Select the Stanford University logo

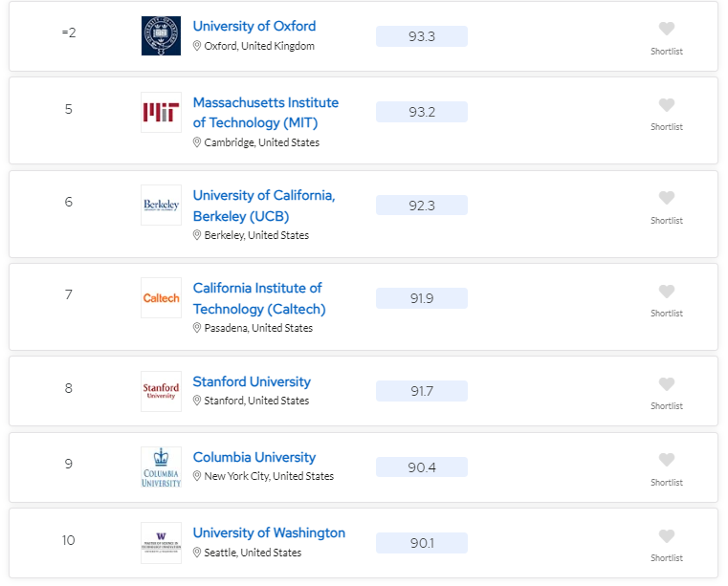point(161,391)
